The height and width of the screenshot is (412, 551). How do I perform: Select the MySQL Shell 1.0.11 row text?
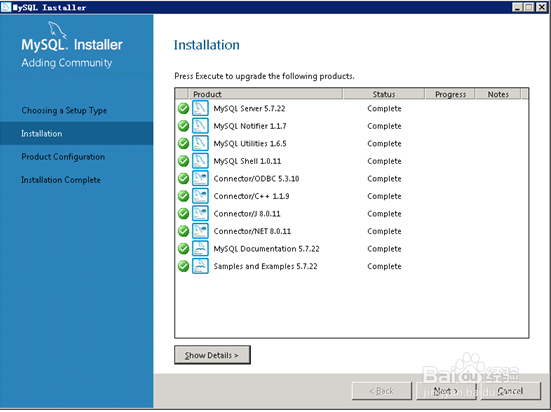(x=247, y=161)
